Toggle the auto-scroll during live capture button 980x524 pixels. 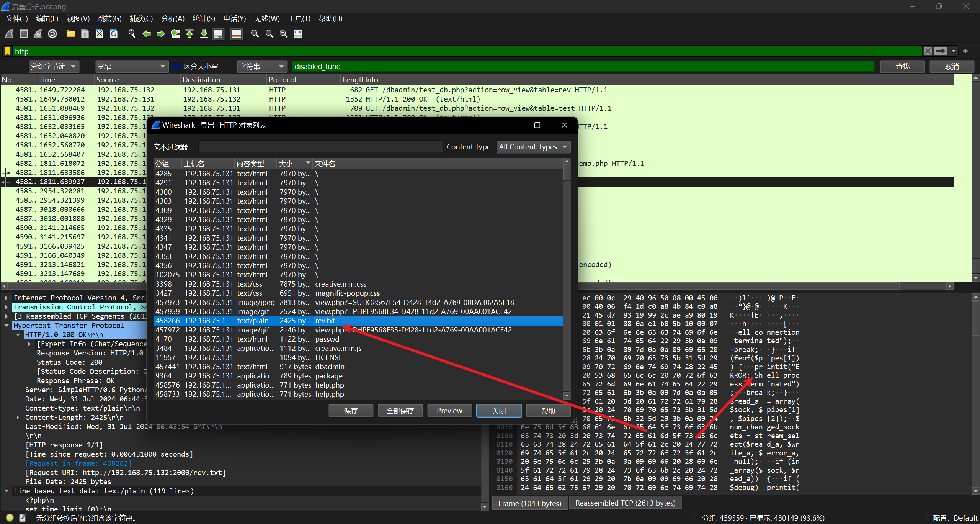(218, 34)
